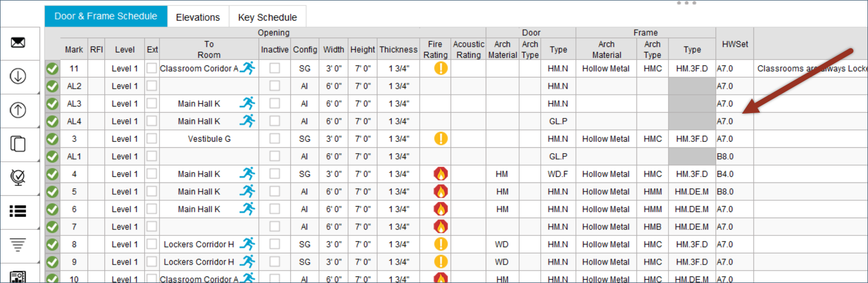The width and height of the screenshot is (868, 283).
Task: Toggle the Ext checkbox for door 11
Action: click(152, 69)
